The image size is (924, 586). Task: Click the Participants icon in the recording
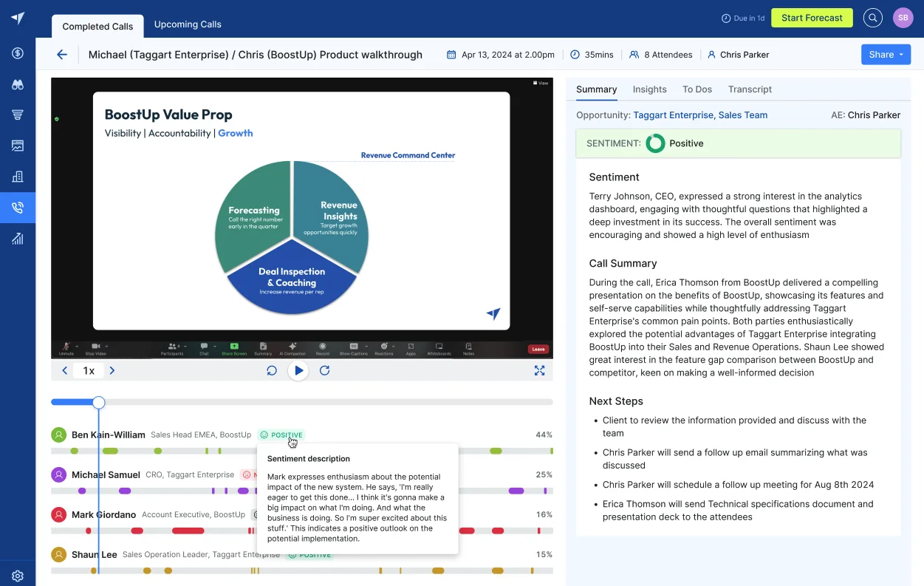tap(172, 348)
